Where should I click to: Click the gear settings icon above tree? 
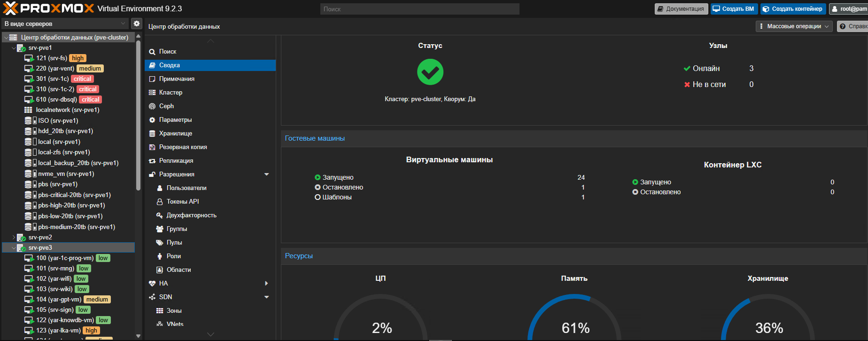click(136, 24)
